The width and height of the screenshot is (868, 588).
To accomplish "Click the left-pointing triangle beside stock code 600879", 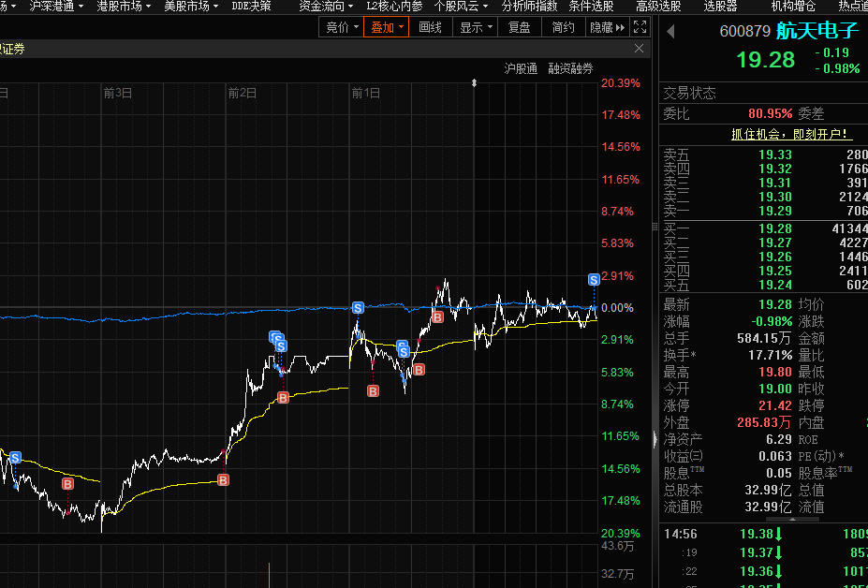I will click(670, 31).
